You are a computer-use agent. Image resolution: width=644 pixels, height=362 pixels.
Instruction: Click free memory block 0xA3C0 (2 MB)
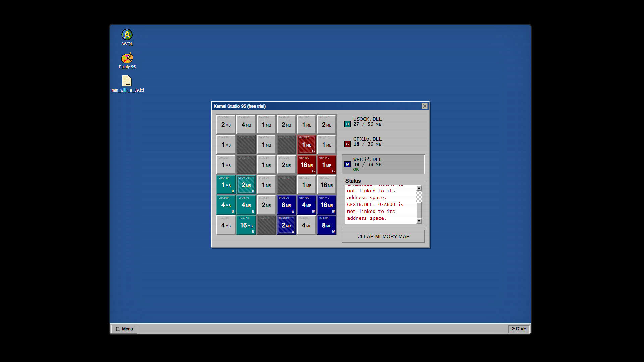286,165
